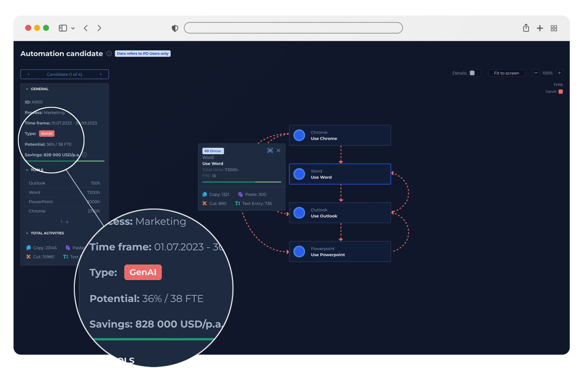Select the Use Outlook process node
Image resolution: width=588 pixels, height=368 pixels.
point(340,213)
